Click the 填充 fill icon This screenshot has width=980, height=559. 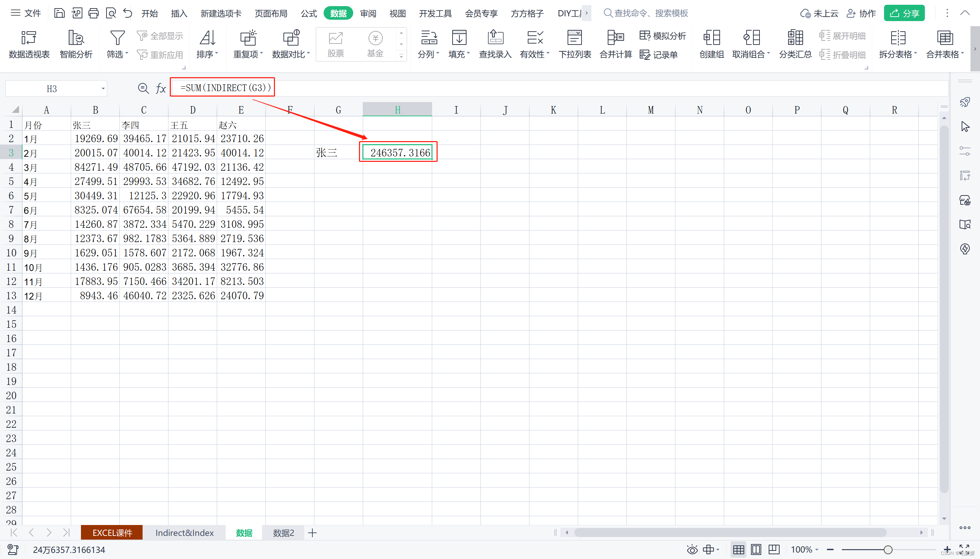click(x=459, y=38)
